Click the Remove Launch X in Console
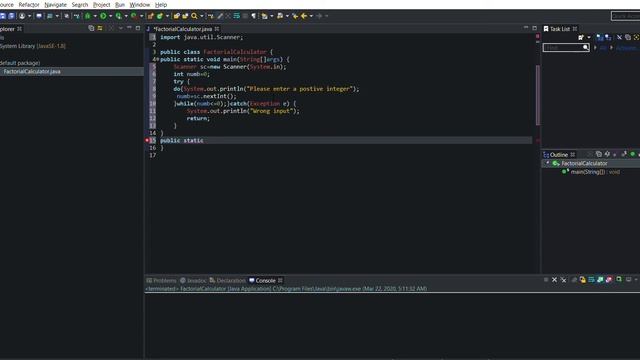The width and height of the screenshot is (640, 360). pos(554,280)
